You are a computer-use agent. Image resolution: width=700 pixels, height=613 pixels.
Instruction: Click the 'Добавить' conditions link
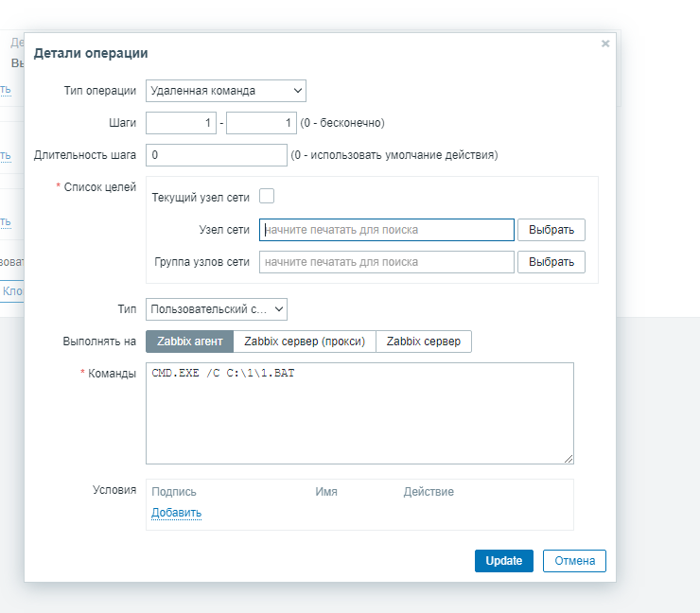click(x=176, y=513)
